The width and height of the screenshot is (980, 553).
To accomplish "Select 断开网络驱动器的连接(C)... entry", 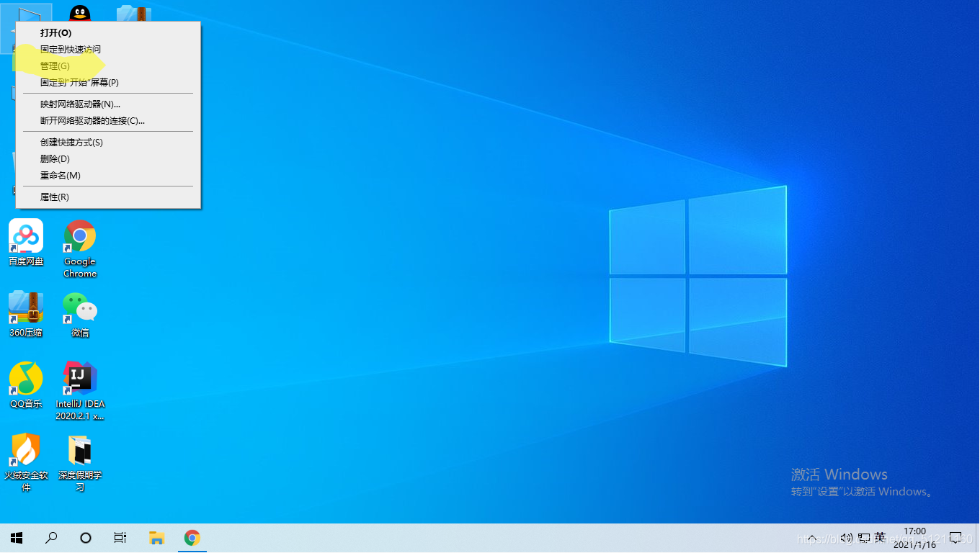I will click(108, 121).
